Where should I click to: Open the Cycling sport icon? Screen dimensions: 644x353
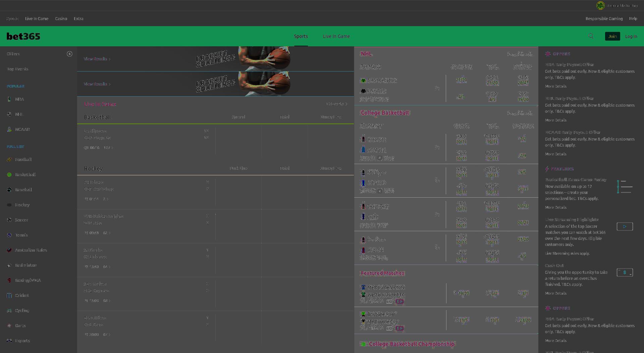tap(9, 310)
